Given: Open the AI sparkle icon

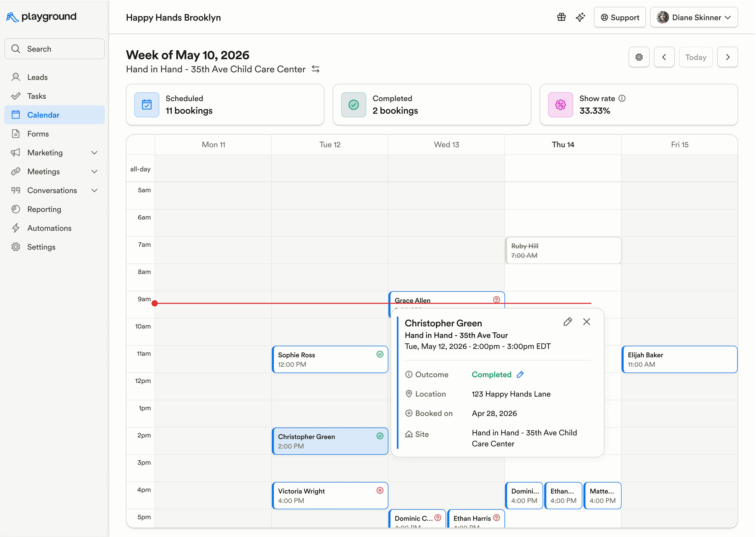Looking at the screenshot, I should [581, 17].
